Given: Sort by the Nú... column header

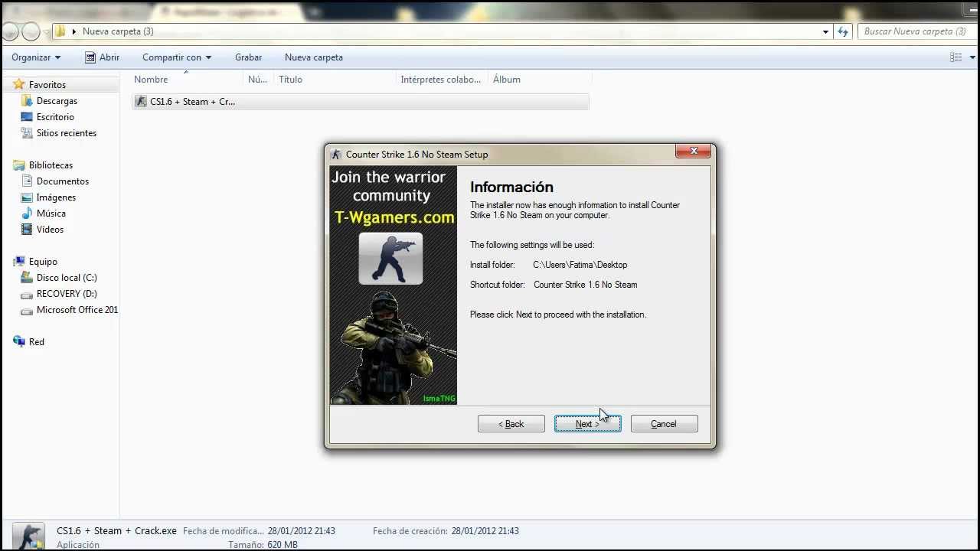Looking at the screenshot, I should tap(258, 80).
